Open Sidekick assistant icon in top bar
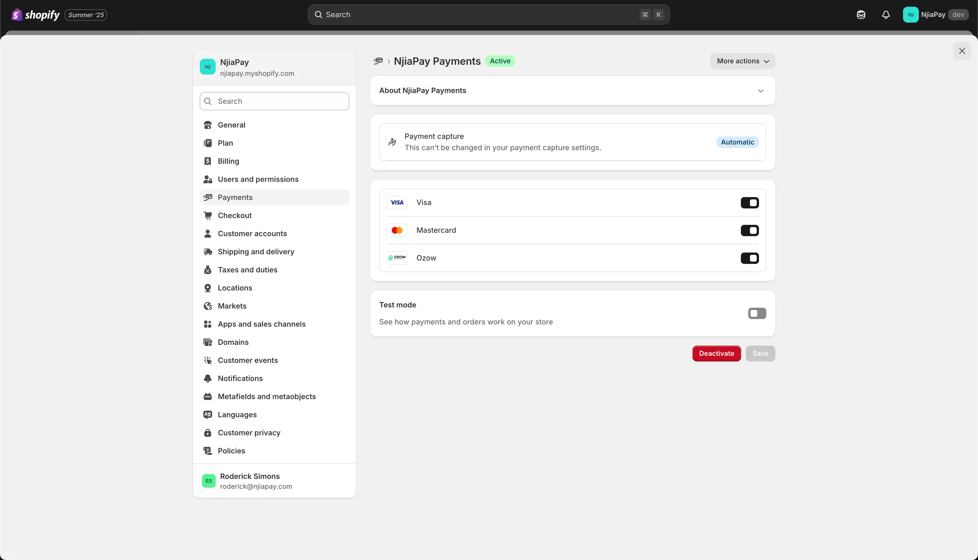 tap(861, 15)
